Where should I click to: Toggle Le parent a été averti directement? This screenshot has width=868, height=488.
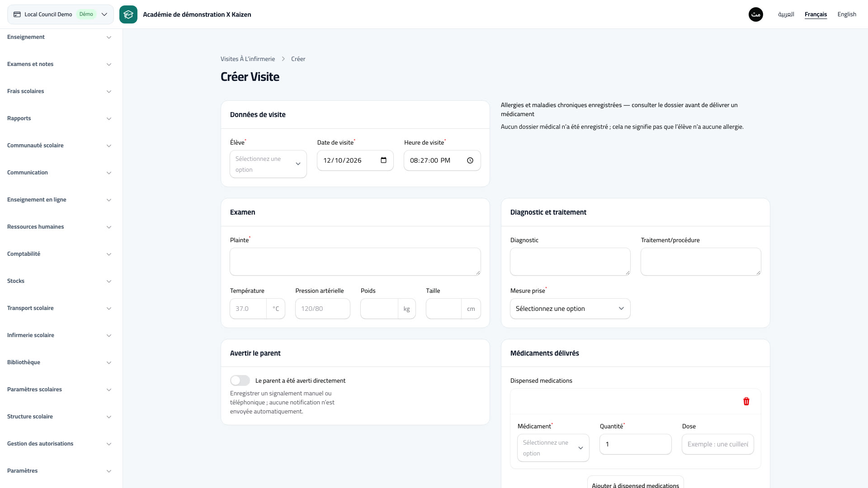(240, 380)
